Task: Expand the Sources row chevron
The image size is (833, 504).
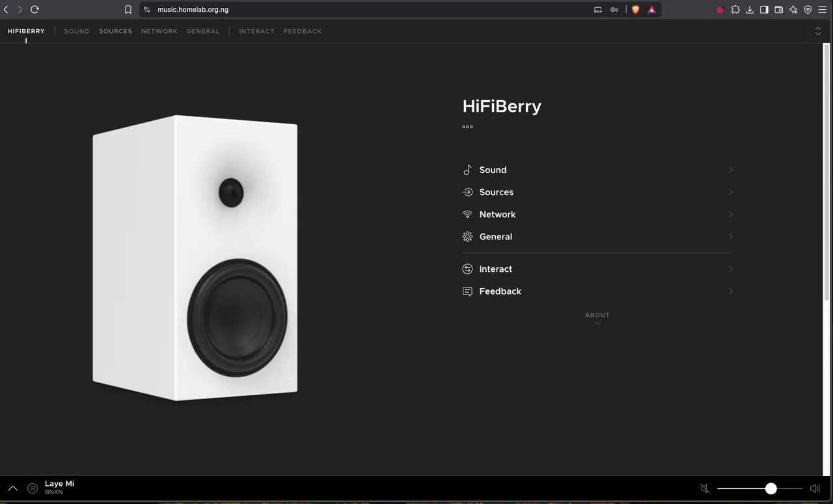Action: pos(731,192)
